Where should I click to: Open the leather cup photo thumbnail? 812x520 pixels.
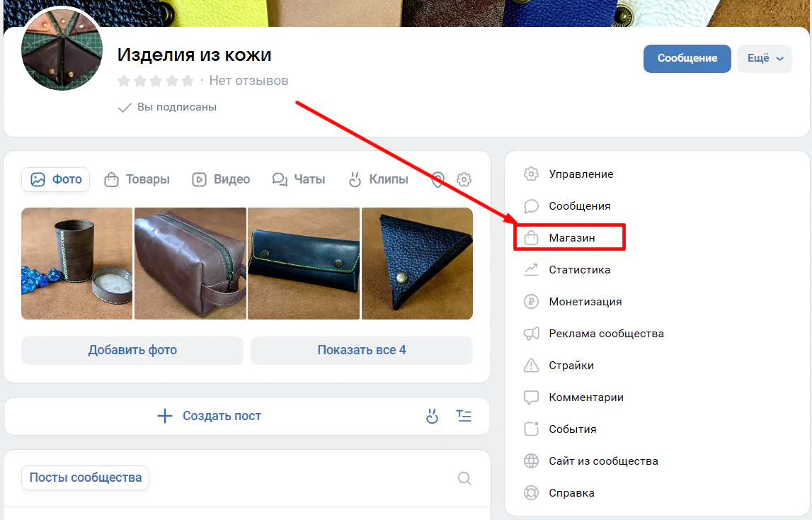point(76,264)
